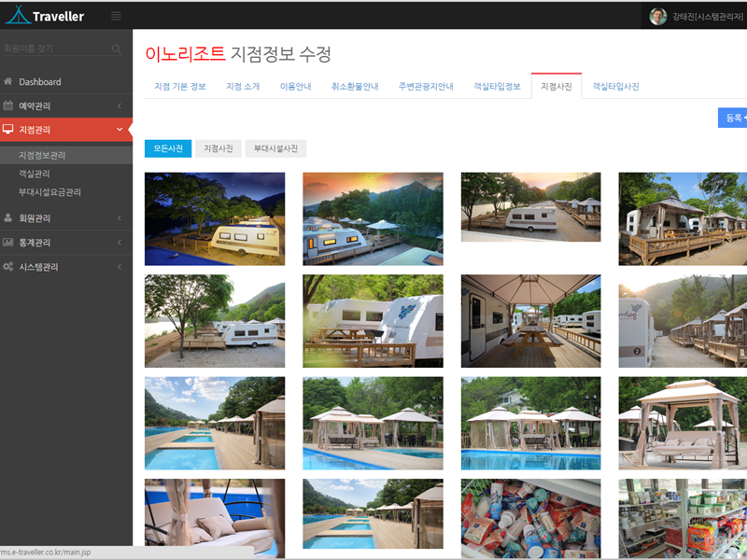Viewport: 747px width, 560px height.
Task: Open the 지점 소개 tab
Action: coord(243,86)
